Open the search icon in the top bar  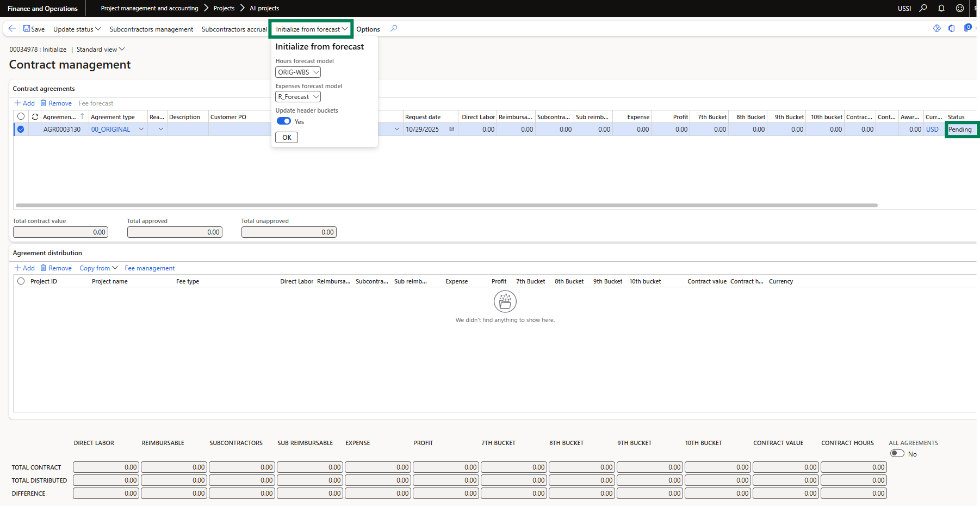[923, 8]
